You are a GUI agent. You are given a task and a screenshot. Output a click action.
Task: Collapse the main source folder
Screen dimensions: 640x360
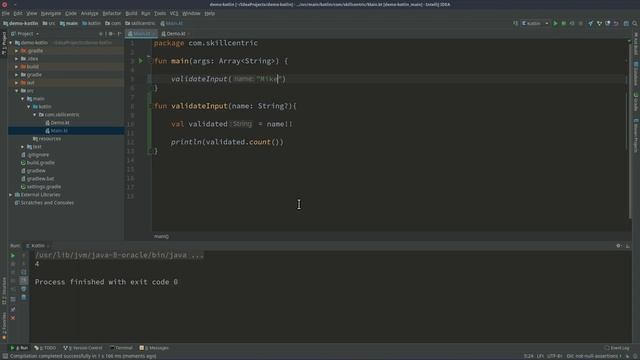(x=22, y=99)
